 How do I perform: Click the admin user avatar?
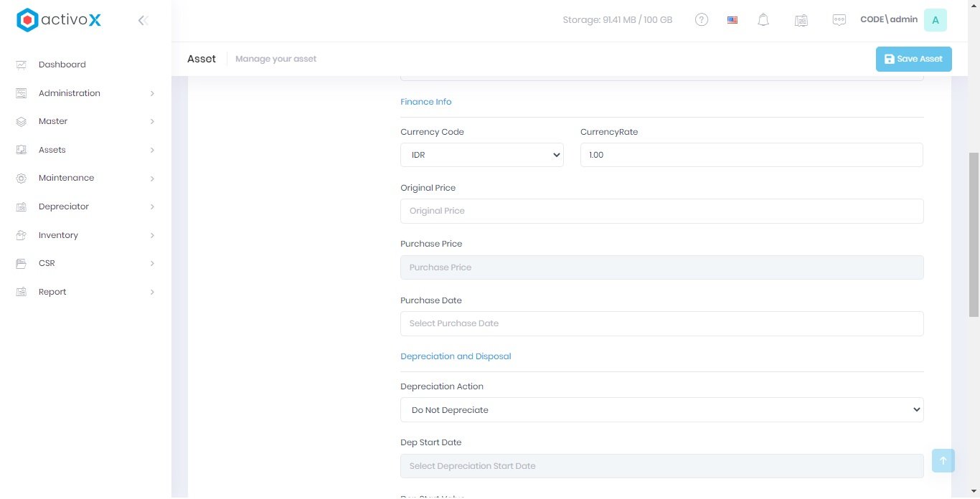tap(935, 20)
